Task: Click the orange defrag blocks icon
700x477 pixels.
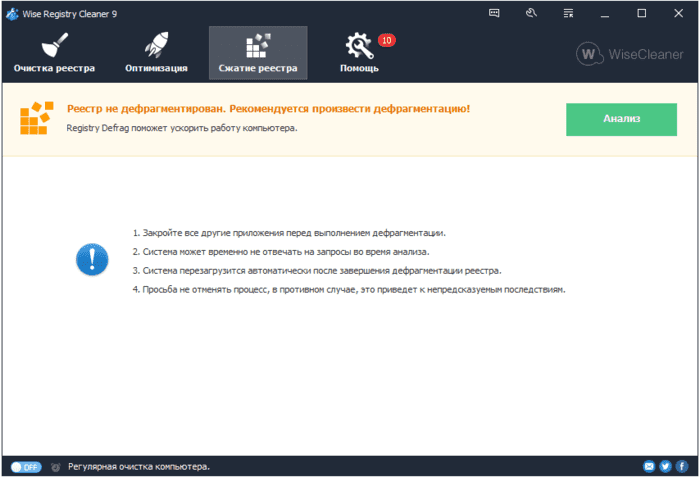Action: click(x=36, y=118)
